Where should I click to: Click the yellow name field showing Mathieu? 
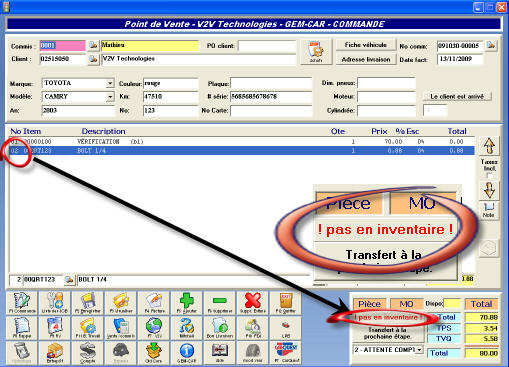point(150,46)
